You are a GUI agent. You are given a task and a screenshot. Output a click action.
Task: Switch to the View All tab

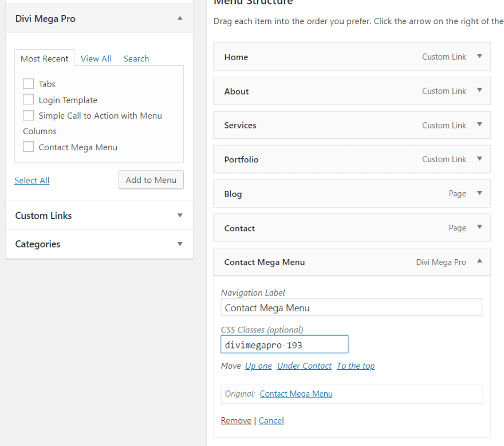click(x=96, y=58)
